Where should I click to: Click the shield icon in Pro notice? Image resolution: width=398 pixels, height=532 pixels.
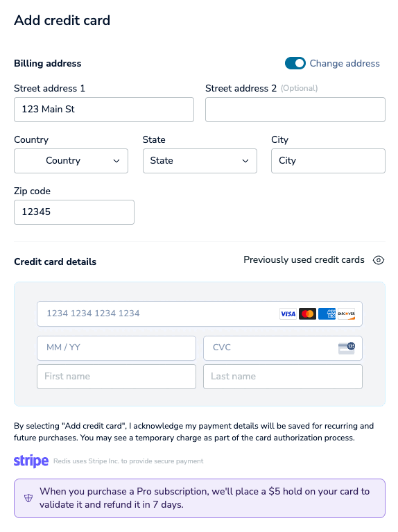28,498
